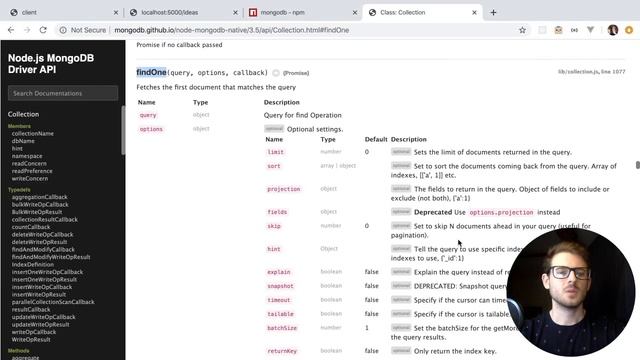The height and width of the screenshot is (360, 640).
Task: Click the browser forward arrow
Action: tap(27, 30)
